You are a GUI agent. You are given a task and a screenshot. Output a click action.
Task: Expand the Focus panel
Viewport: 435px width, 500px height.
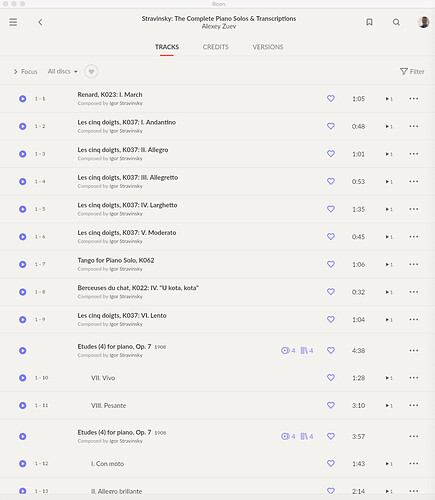point(25,72)
